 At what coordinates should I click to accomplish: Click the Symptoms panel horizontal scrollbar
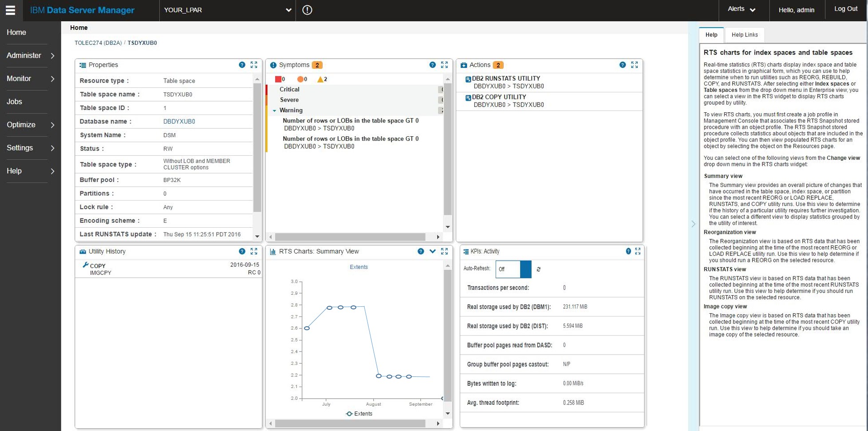point(350,237)
